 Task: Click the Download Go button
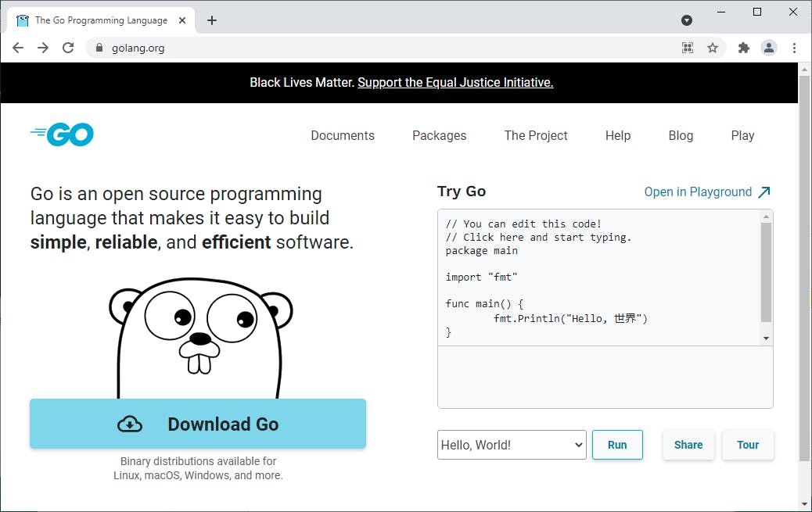coord(198,424)
